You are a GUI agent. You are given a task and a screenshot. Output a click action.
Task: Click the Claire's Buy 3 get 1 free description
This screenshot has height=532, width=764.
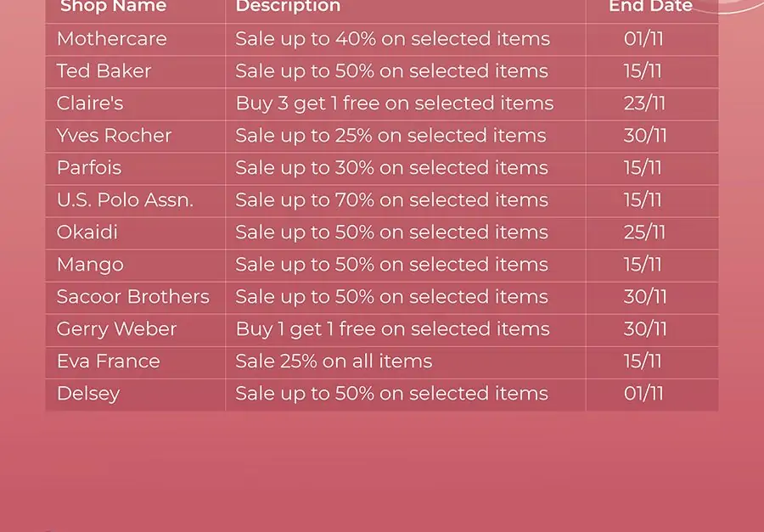[x=394, y=104]
